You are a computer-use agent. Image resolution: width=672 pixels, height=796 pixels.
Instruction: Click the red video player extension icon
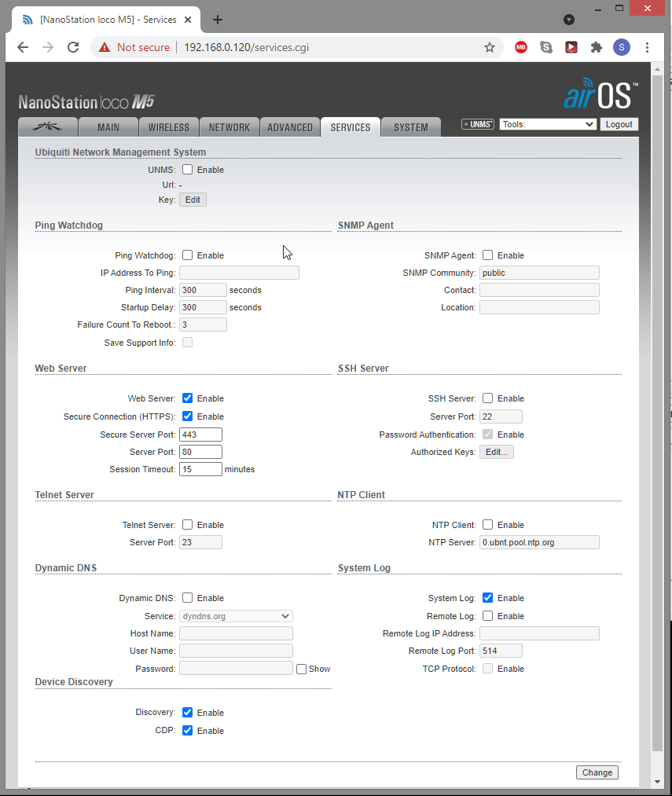[571, 47]
